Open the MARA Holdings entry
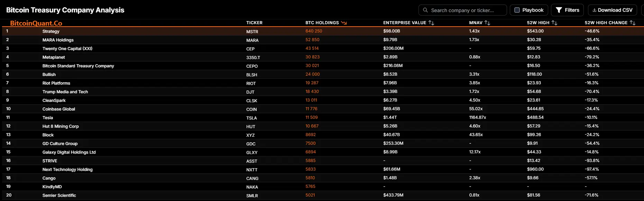644x201 pixels. pos(58,40)
